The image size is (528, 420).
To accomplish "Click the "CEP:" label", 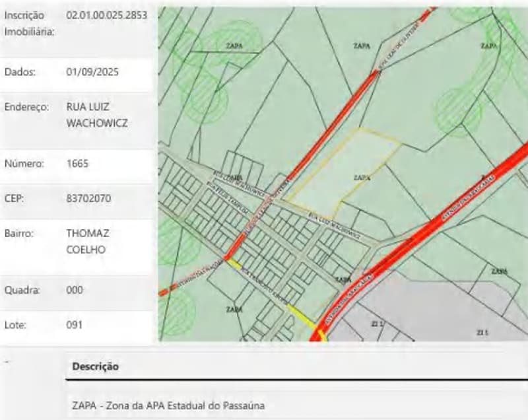I will (14, 198).
